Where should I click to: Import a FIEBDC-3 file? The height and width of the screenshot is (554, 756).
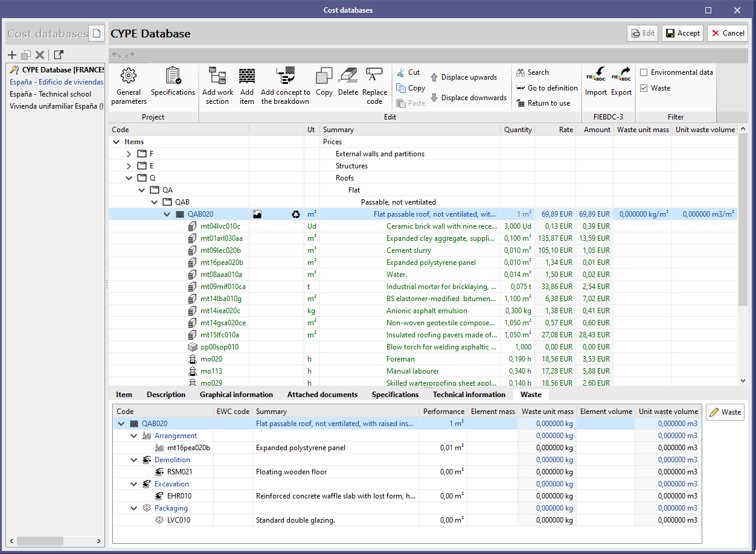[x=596, y=81]
